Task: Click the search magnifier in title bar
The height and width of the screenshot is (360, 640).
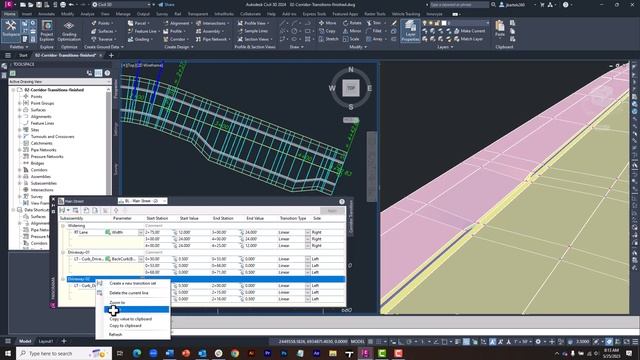Action: 493,4
